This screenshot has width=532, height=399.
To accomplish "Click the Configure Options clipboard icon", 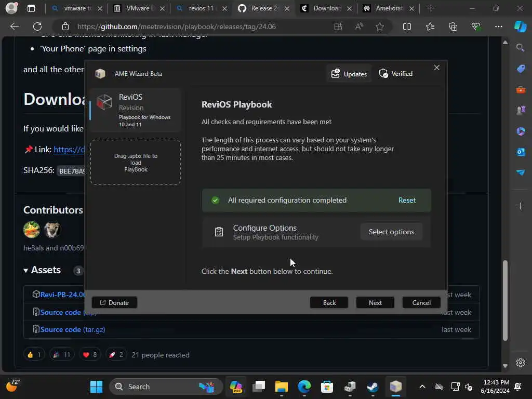I will 219,232.
